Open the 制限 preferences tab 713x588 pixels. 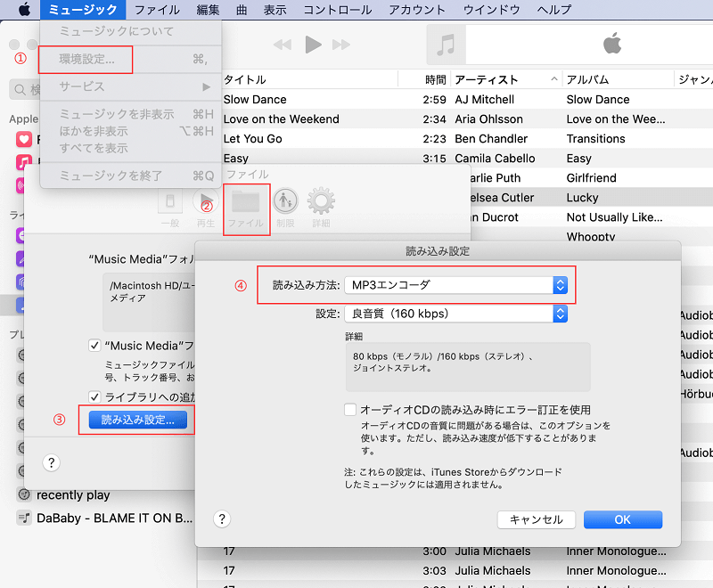(285, 208)
